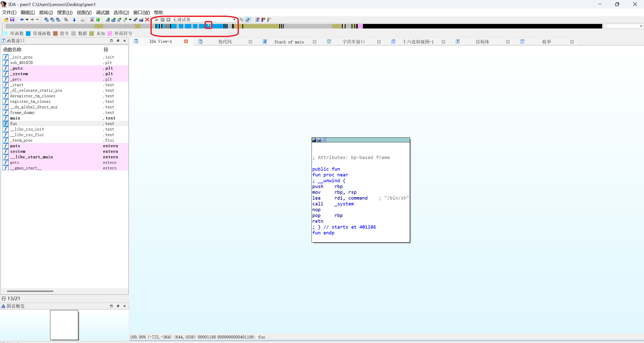The image size is (644, 343).
Task: Click the Open file toolbar icon
Action: (6, 20)
